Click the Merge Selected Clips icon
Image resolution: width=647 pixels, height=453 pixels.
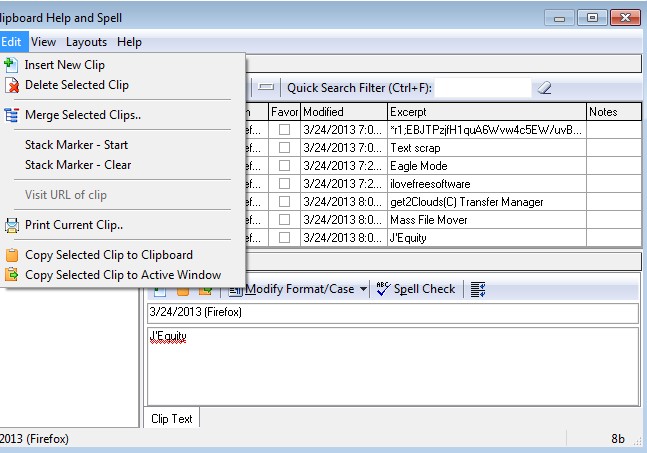[12, 115]
